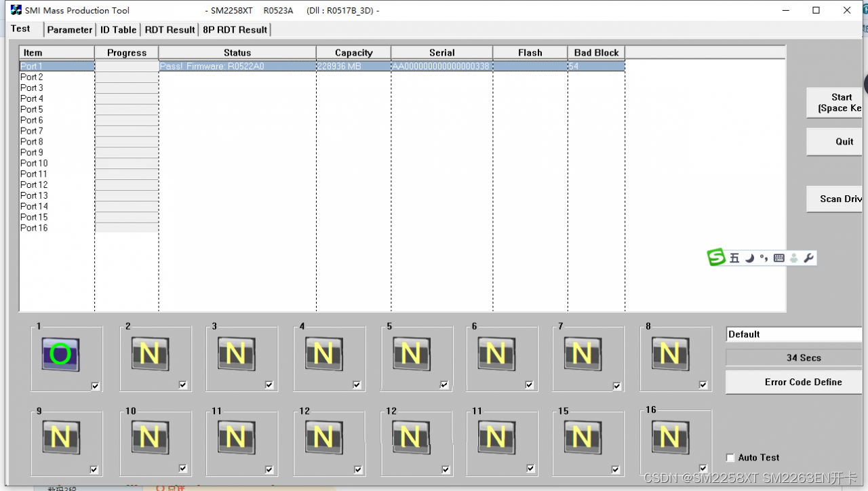This screenshot has width=868, height=491.
Task: Toggle the moon icon on the IME bar
Action: [x=749, y=258]
